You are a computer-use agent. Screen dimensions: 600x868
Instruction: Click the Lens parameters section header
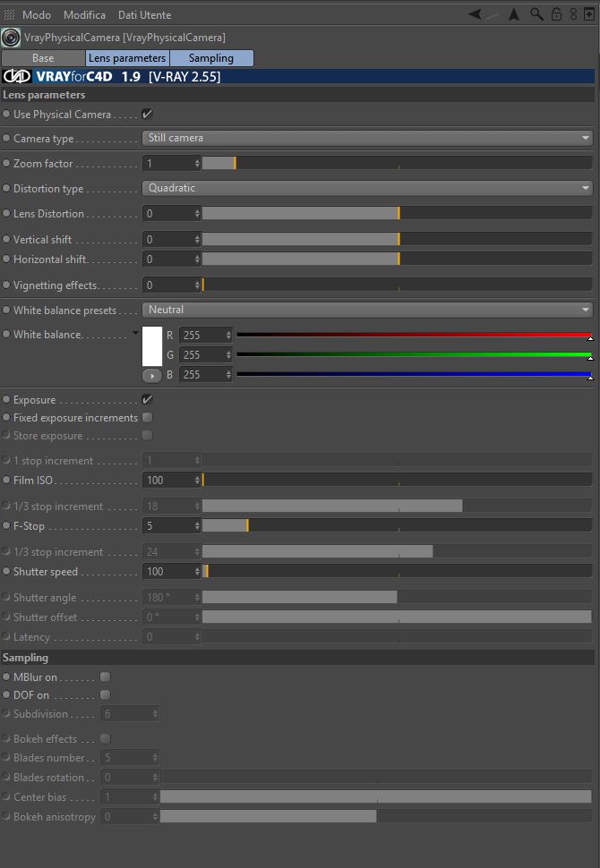click(297, 95)
